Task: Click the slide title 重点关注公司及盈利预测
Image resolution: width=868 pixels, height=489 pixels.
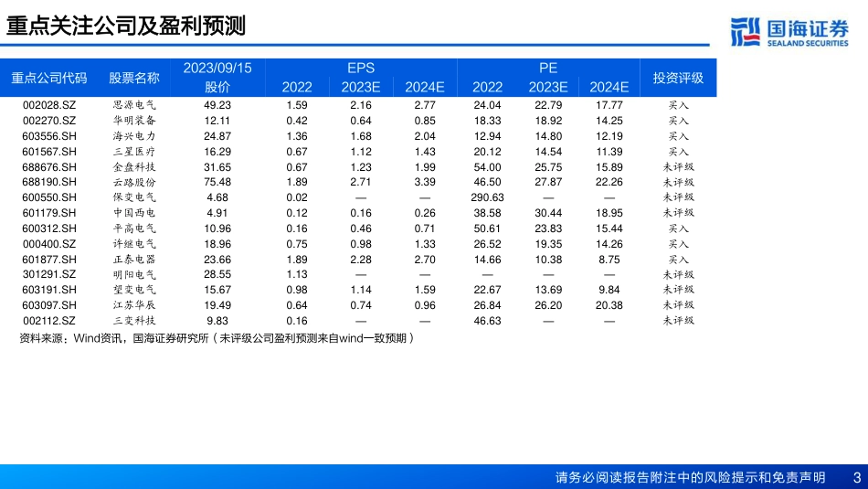Action: pyautogui.click(x=126, y=26)
